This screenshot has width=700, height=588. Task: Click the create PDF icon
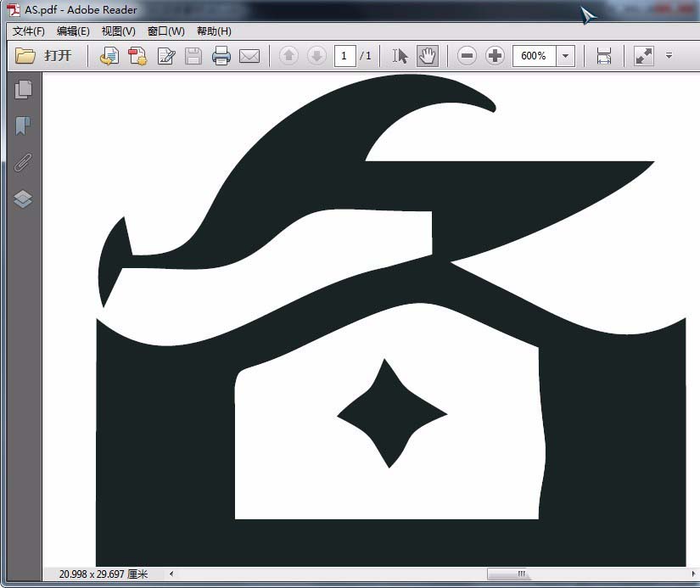137,56
